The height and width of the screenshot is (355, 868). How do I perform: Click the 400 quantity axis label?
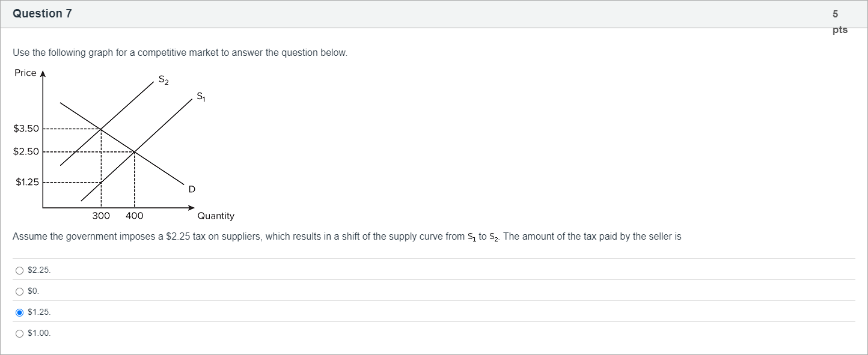[x=135, y=216]
